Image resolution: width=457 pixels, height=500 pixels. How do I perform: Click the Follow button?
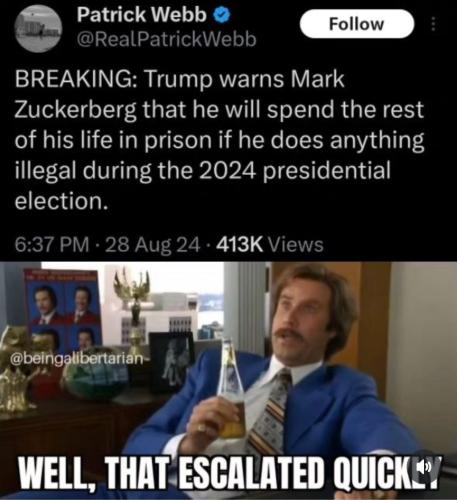tap(357, 24)
